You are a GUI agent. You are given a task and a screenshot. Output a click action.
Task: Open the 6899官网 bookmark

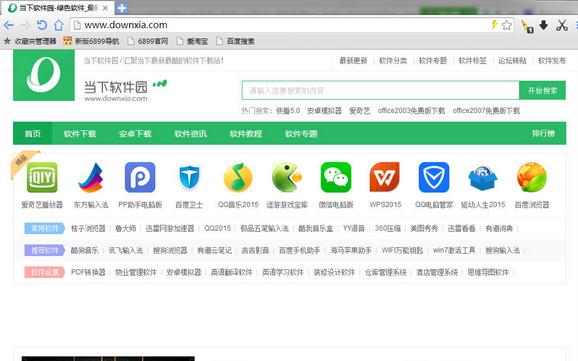pyautogui.click(x=147, y=41)
